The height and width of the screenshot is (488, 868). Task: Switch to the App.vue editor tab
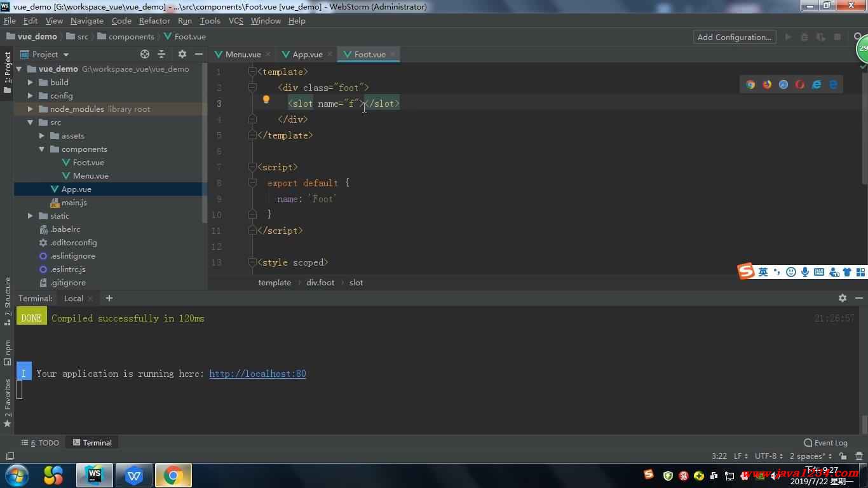[308, 54]
